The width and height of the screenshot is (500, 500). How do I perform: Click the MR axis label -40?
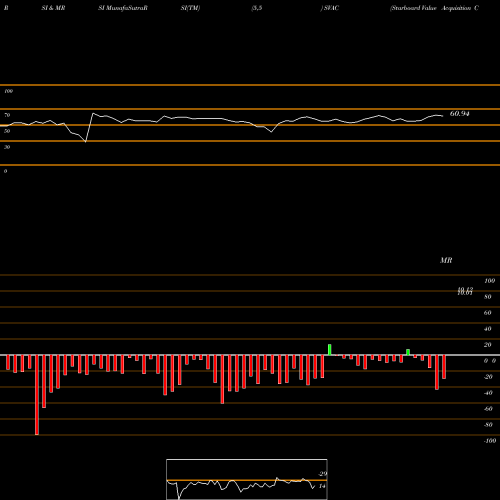click(x=488, y=393)
